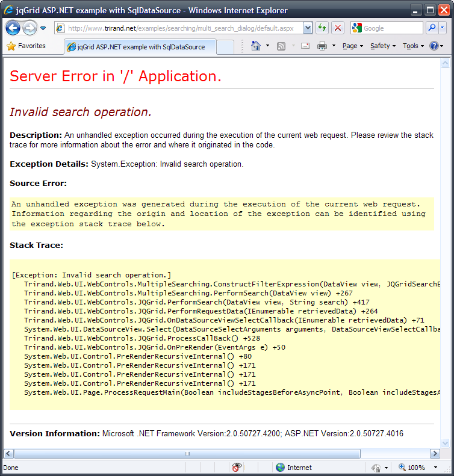Expand the address bar history dropdown
Screen dimensions: 454x476
[x=308, y=28]
